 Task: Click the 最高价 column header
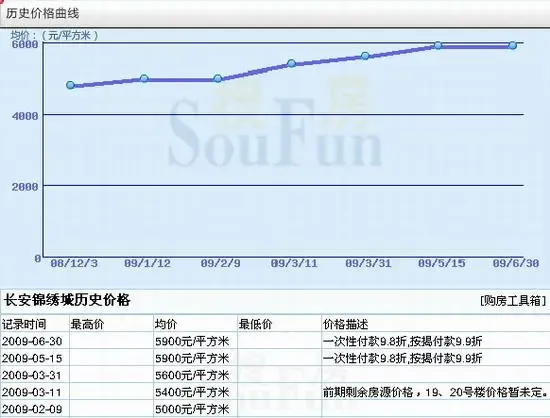coord(87,324)
